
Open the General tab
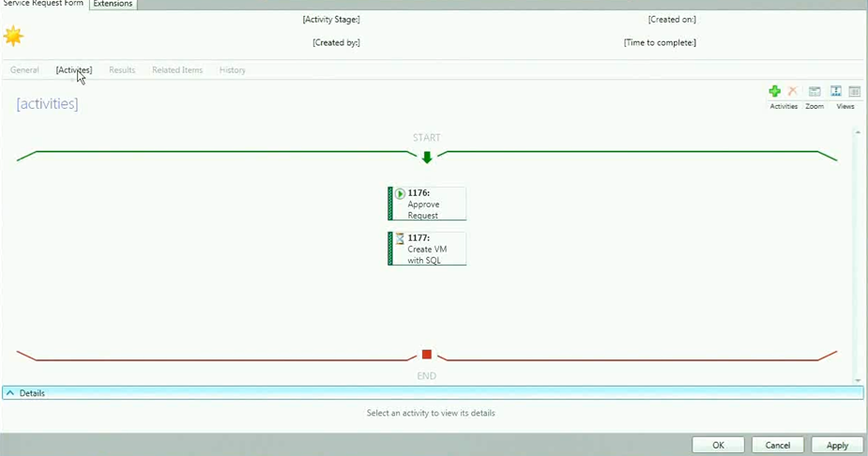coord(24,70)
